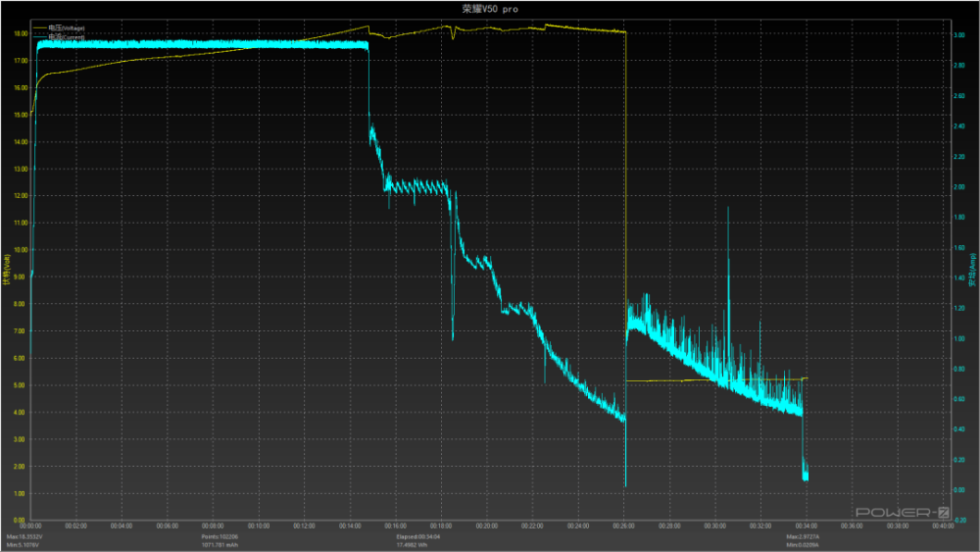Viewport: 980px width, 552px height.
Task: Click the 安培(Amp) right axis title
Action: [972, 270]
